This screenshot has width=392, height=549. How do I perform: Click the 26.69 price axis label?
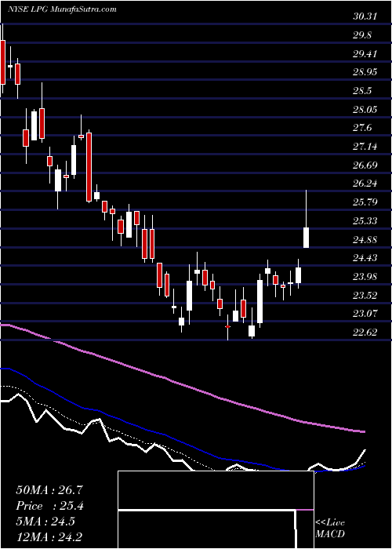(365, 165)
